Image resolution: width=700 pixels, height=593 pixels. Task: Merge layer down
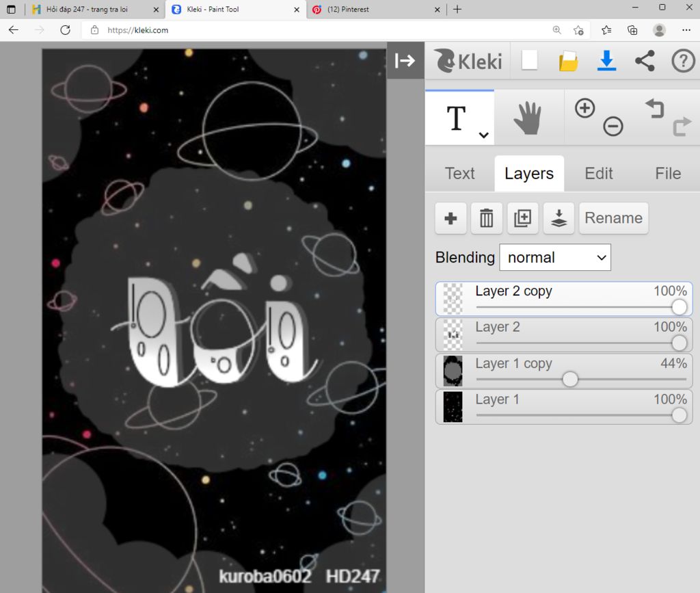(558, 218)
